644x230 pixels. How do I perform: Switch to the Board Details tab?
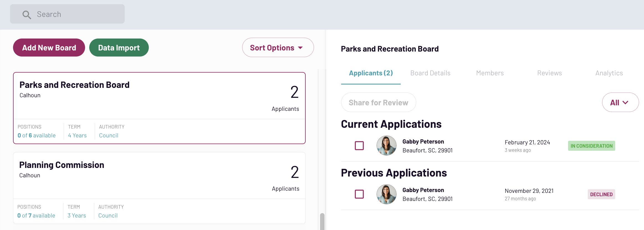pyautogui.click(x=430, y=73)
